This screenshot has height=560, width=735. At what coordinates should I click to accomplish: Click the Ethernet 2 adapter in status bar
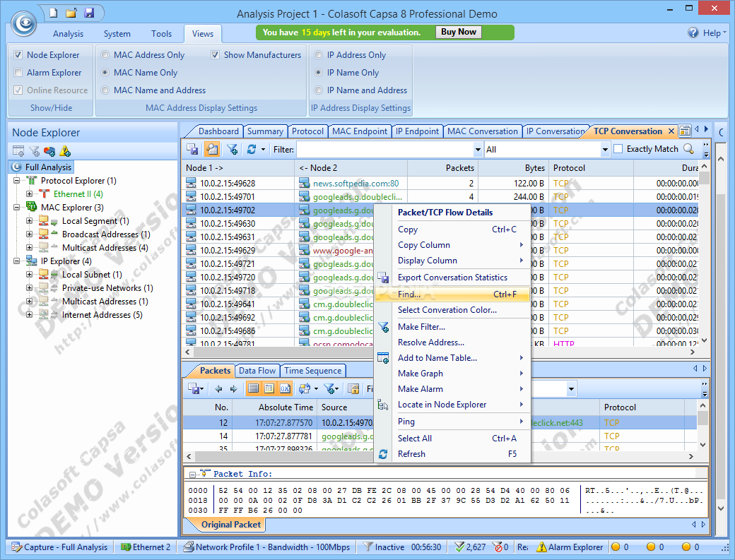pyautogui.click(x=146, y=547)
